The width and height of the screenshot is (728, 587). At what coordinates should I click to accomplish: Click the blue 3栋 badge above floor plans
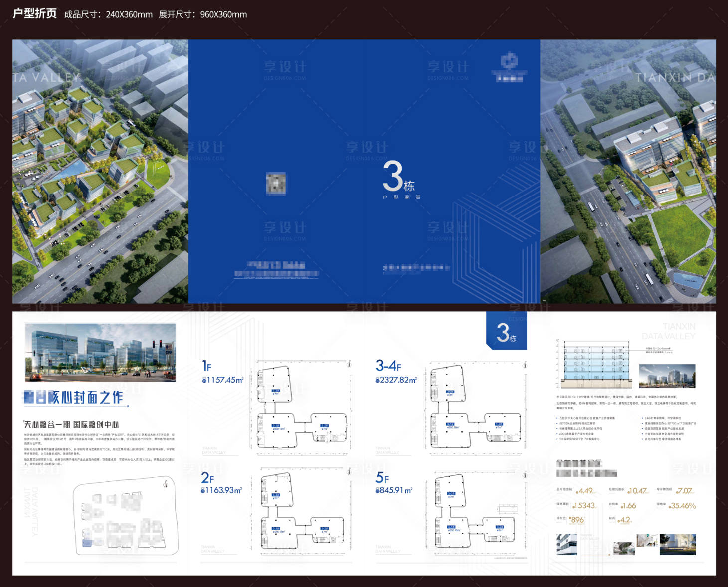coord(507,331)
